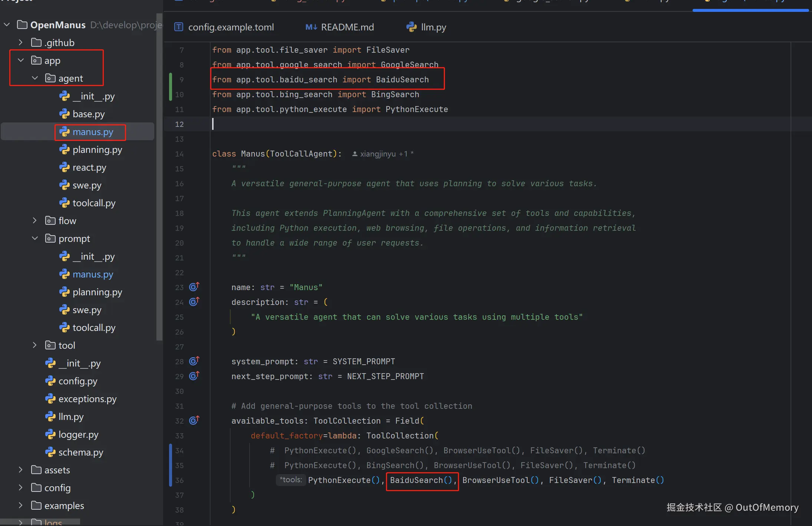Expand the .github folder
Viewport: 812px width, 526px height.
21,42
